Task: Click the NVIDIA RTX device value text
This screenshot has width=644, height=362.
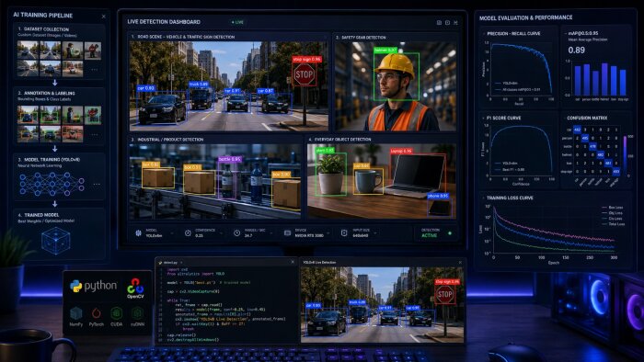Action: (x=309, y=236)
